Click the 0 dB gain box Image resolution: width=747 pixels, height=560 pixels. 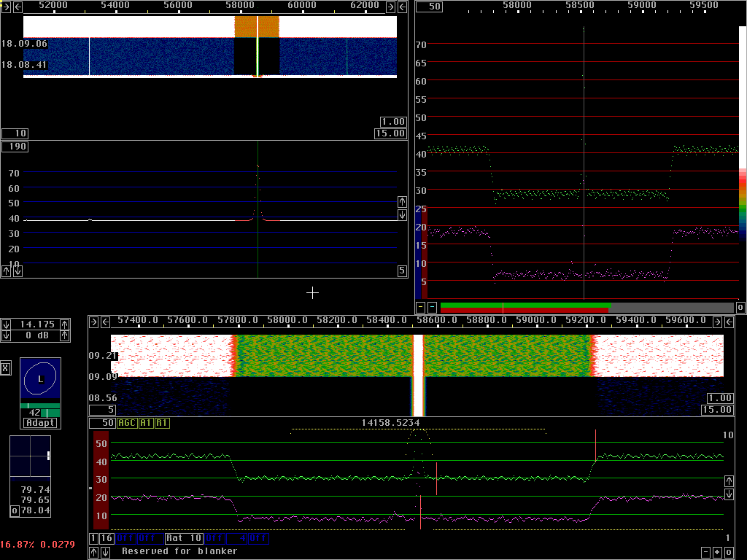pyautogui.click(x=35, y=335)
